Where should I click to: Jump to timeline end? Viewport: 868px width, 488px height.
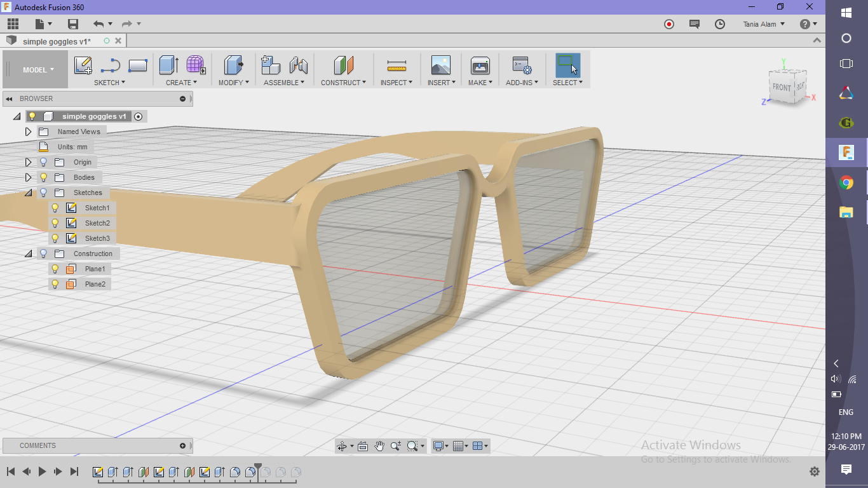74,471
